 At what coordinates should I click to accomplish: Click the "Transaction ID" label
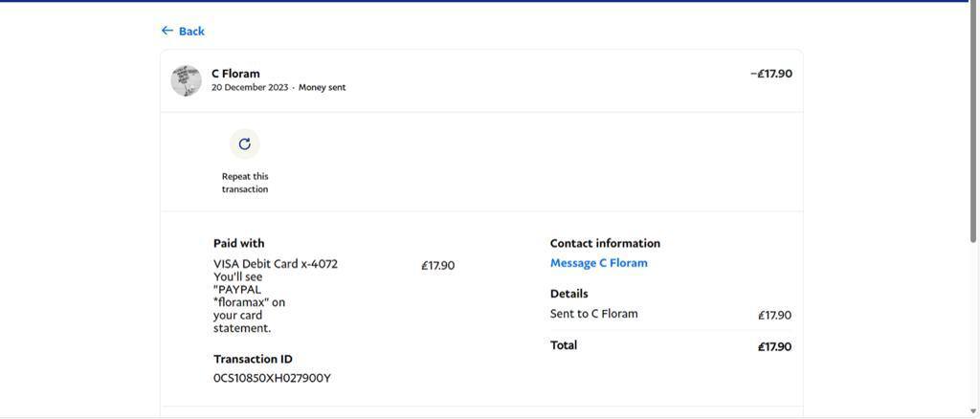[253, 359]
